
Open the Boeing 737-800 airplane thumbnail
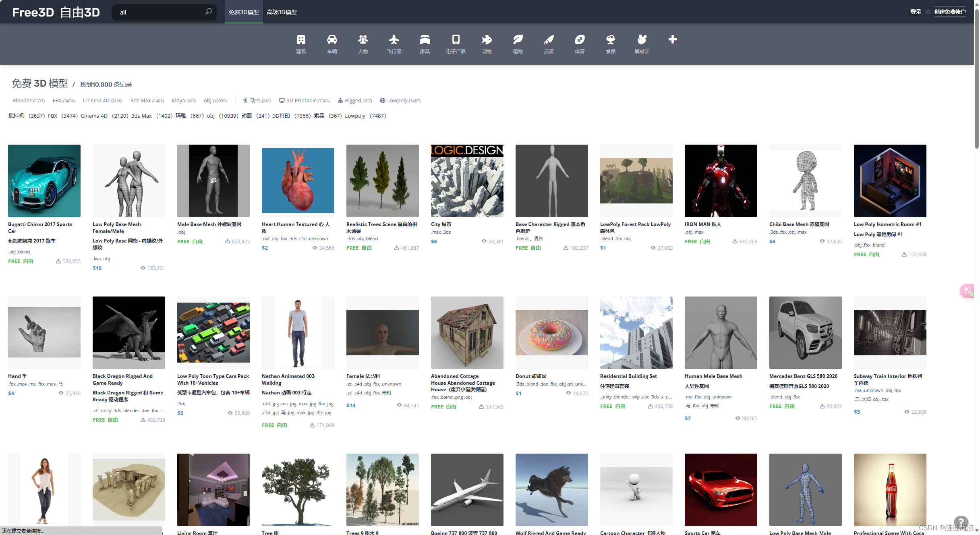467,490
